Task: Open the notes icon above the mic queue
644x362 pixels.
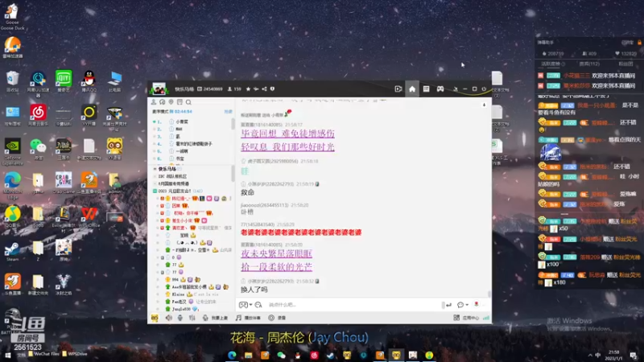Action: click(180, 102)
